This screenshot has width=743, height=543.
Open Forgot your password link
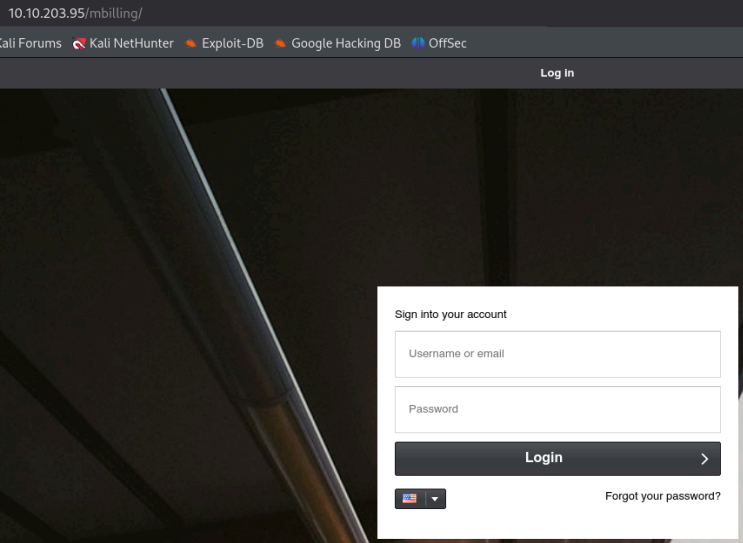(x=662, y=496)
